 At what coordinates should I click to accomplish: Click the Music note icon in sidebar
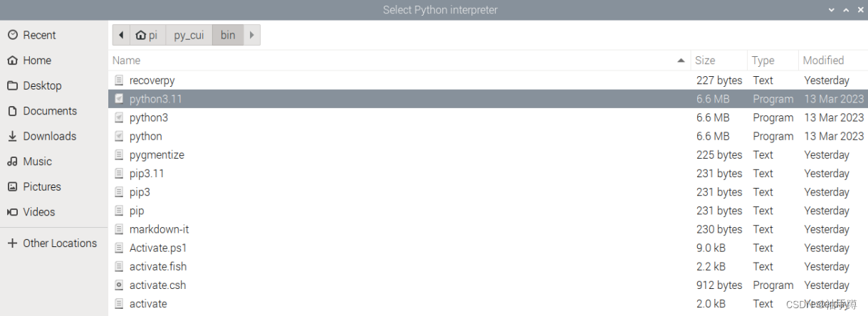(x=12, y=162)
